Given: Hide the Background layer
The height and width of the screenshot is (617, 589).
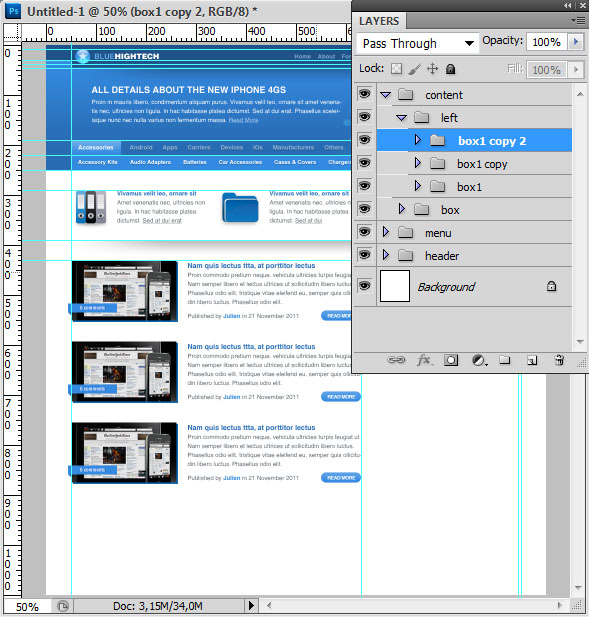Looking at the screenshot, I should pyautogui.click(x=364, y=286).
